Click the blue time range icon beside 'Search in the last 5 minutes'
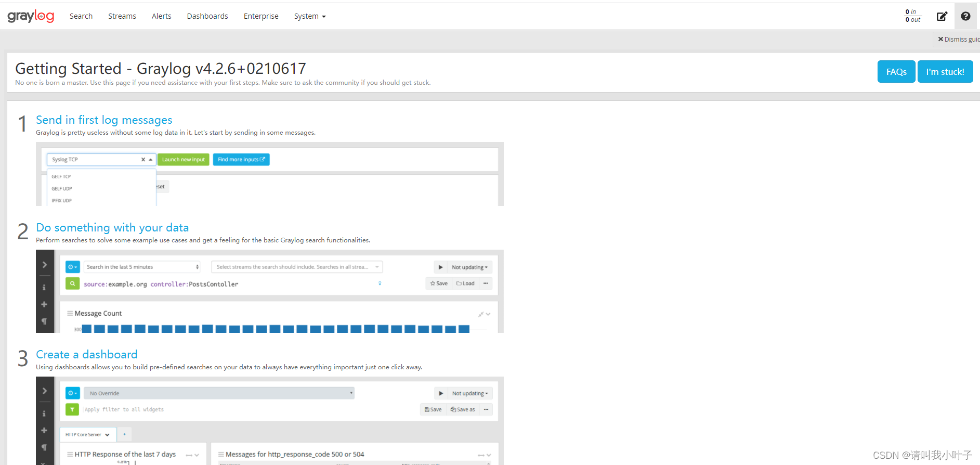The height and width of the screenshot is (465, 980). click(73, 267)
